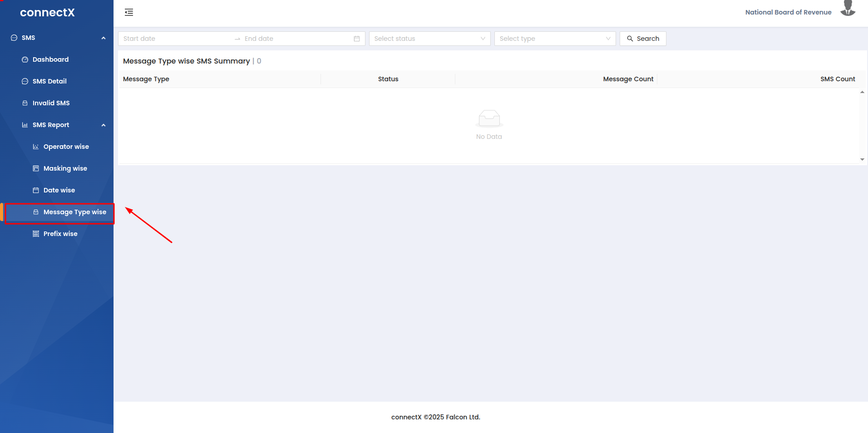Screen dimensions: 868x433
Task: Click the calendar icon in date range
Action: click(357, 39)
